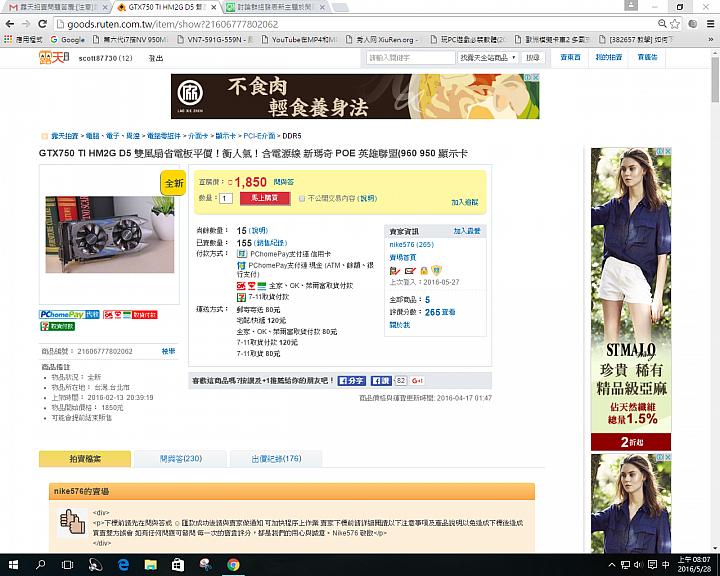Click the top banner advertisement
This screenshot has height=576, width=720.
pos(355,96)
